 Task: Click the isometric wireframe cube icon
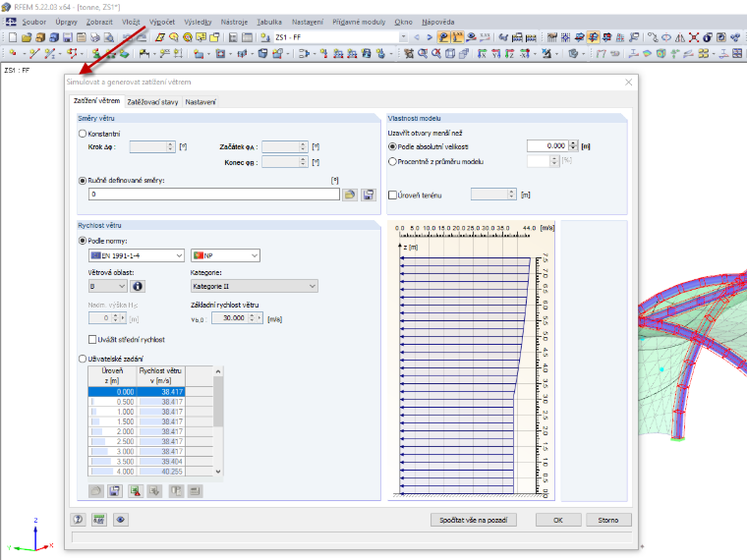(450, 54)
